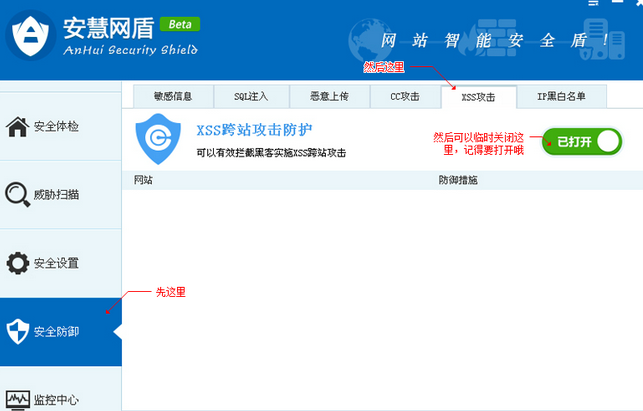Go to the CC攻击 tab
Viewport: 643px width, 411px height.
coord(403,97)
